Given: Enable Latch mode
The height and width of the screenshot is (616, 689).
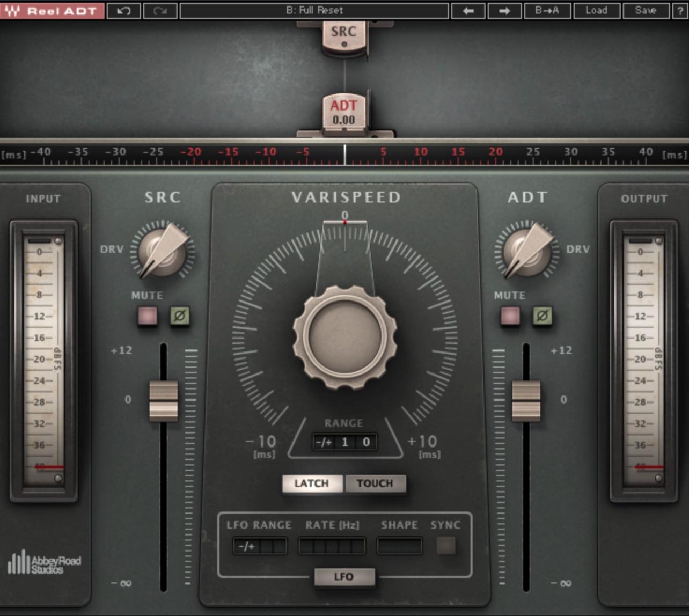Looking at the screenshot, I should (312, 483).
